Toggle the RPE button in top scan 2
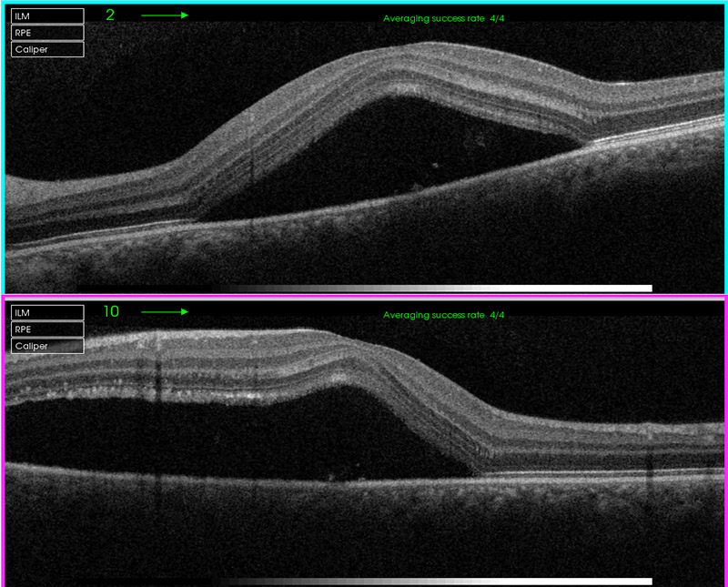This screenshot has height=587, width=728. (47, 33)
